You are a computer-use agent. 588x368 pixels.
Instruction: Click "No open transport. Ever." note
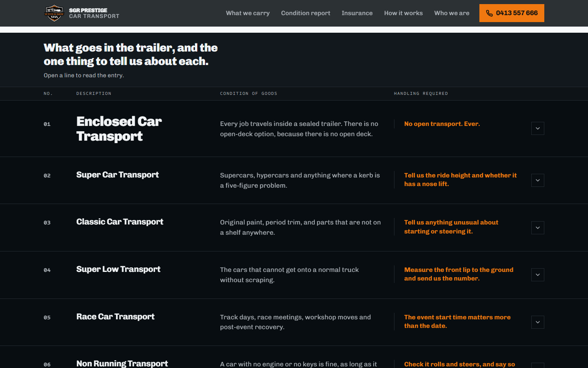coord(442,124)
